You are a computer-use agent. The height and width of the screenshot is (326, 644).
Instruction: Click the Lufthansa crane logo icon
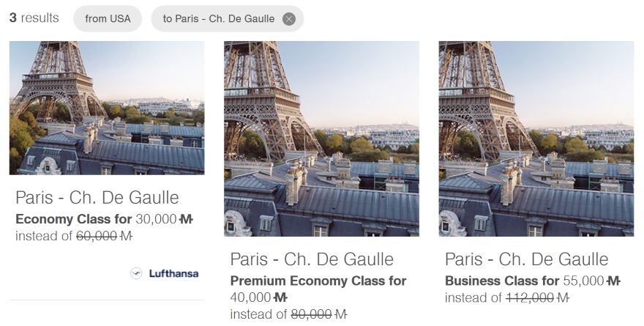coord(136,273)
